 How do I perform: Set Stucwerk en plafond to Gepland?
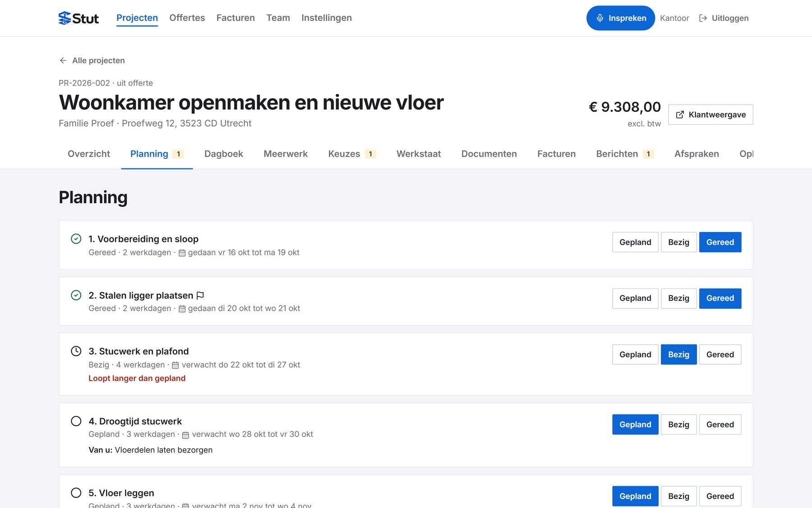point(635,354)
